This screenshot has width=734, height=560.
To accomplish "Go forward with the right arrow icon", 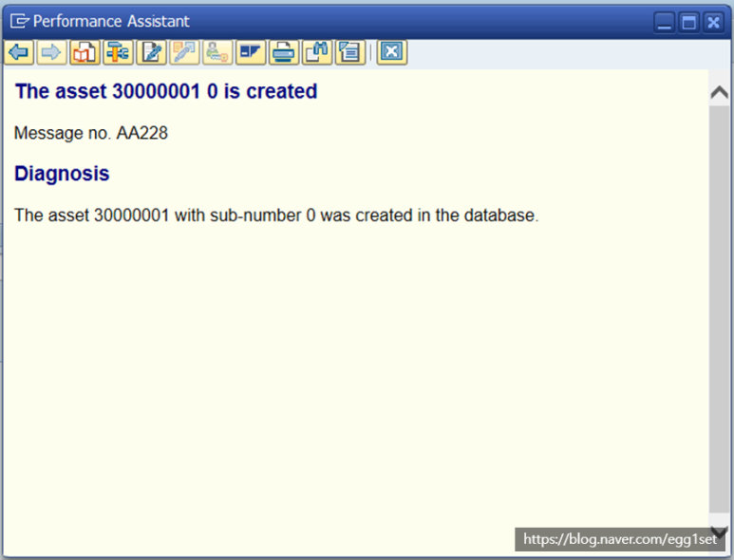I will pyautogui.click(x=52, y=52).
